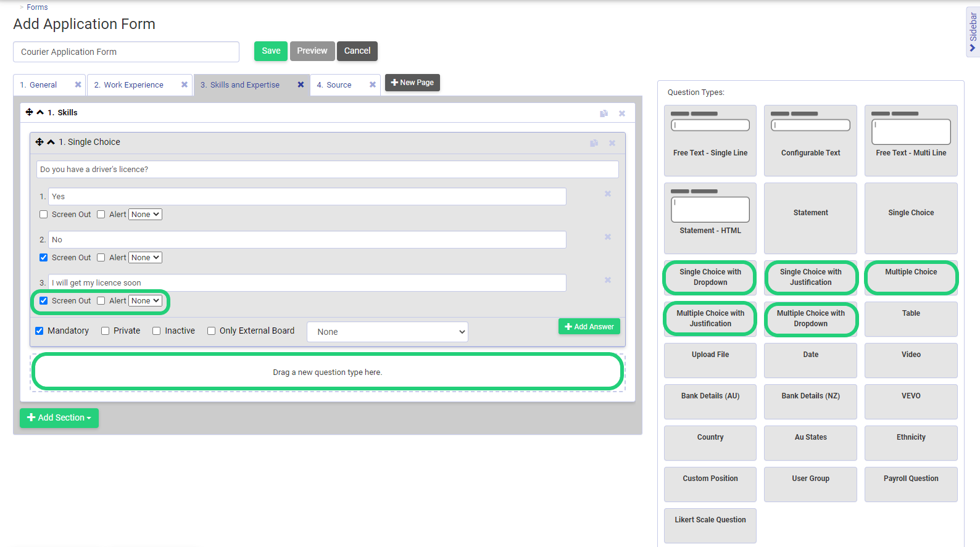The image size is (980, 547).
Task: Click the Add Answer button
Action: pos(589,327)
